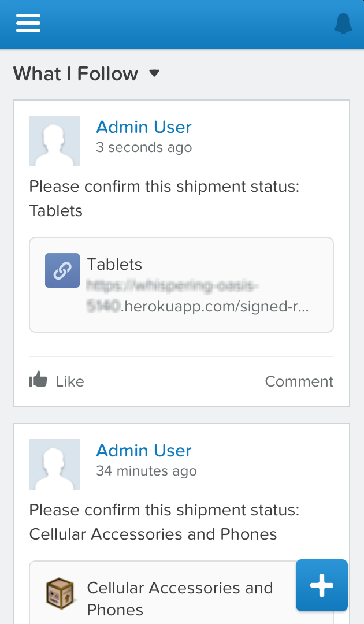Viewport: 364px width, 624px height.
Task: Open the hamburger navigation menu
Action: tap(28, 23)
